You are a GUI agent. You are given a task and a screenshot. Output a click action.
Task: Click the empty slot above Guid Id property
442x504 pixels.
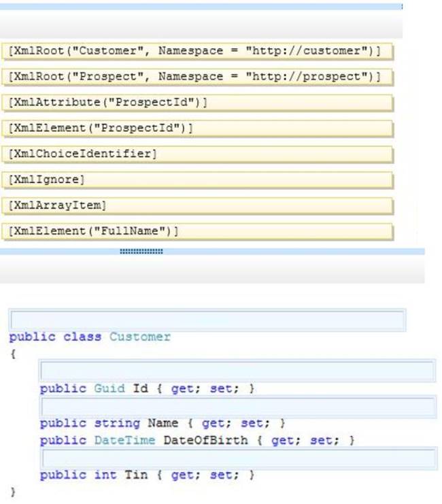237,371
